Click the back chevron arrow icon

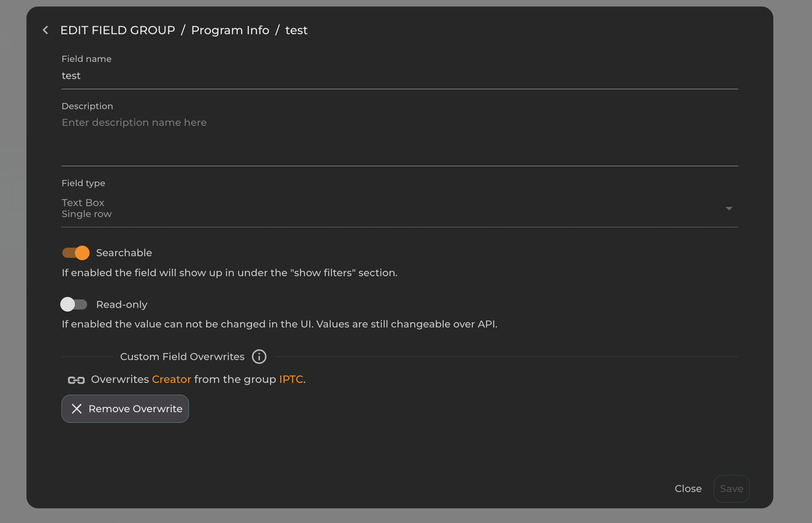tap(46, 30)
